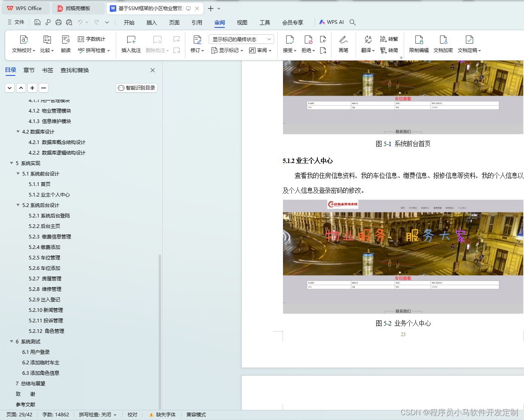Collapse the 5.2 系统后台设计 tree branch
Screen dimensions: 524x420
coord(18,205)
